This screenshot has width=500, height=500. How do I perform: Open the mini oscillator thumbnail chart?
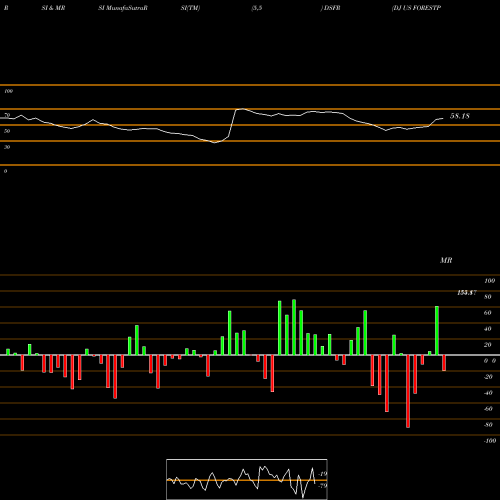[x=247, y=479]
